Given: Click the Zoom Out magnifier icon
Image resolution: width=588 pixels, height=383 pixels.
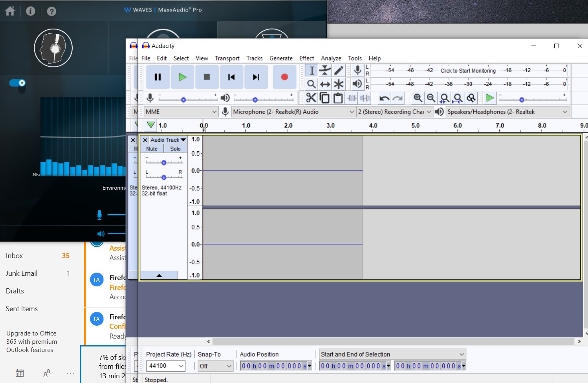Looking at the screenshot, I should click(x=431, y=98).
